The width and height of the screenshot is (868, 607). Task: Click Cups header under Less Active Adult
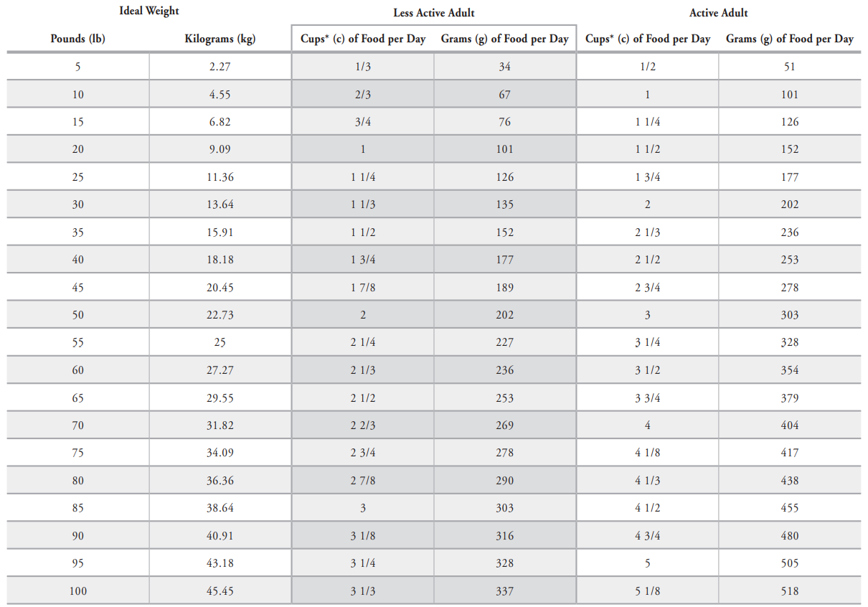pos(363,39)
